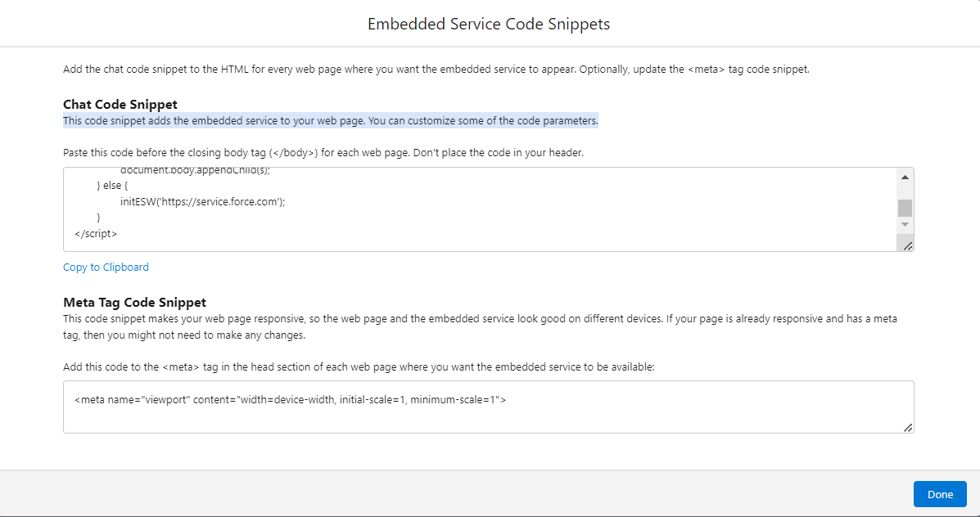The image size is (980, 517).
Task: Click the scroll down arrow in chat code box
Action: (905, 224)
